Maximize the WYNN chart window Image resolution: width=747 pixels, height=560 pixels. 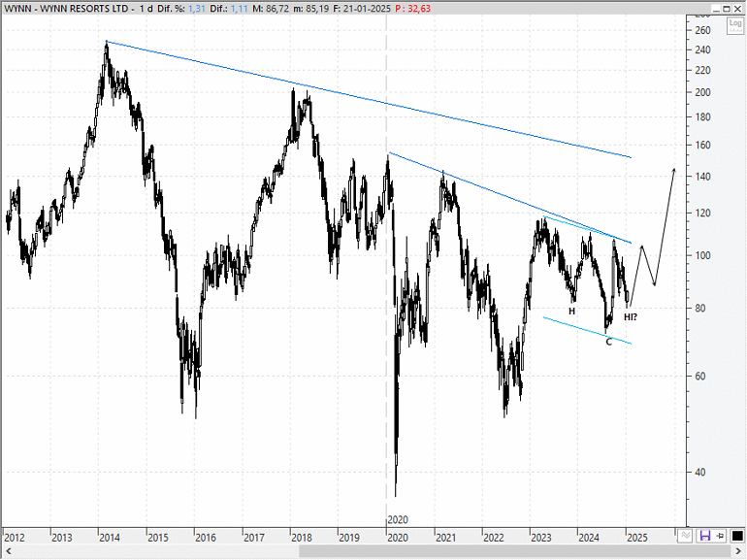click(727, 9)
